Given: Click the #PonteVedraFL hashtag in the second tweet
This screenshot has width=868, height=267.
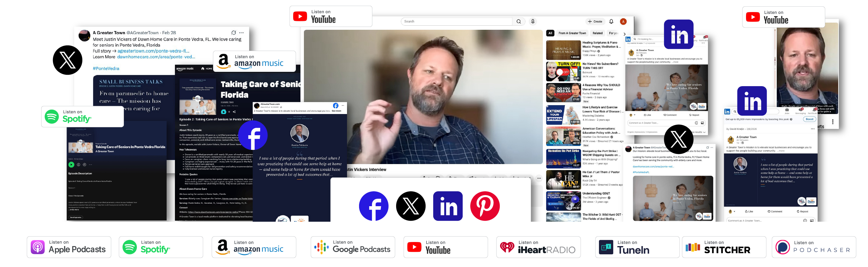Looking at the screenshot, I should [x=641, y=172].
